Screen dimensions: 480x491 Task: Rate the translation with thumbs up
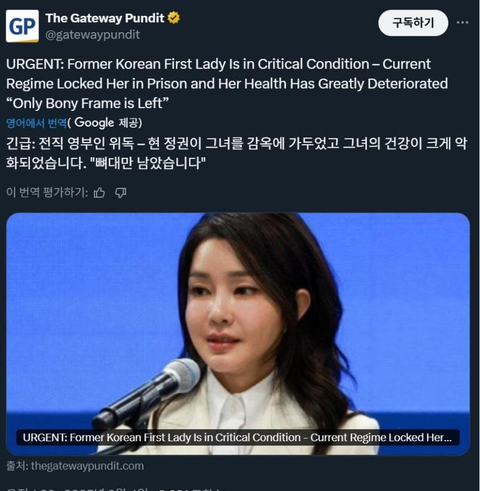tap(99, 193)
